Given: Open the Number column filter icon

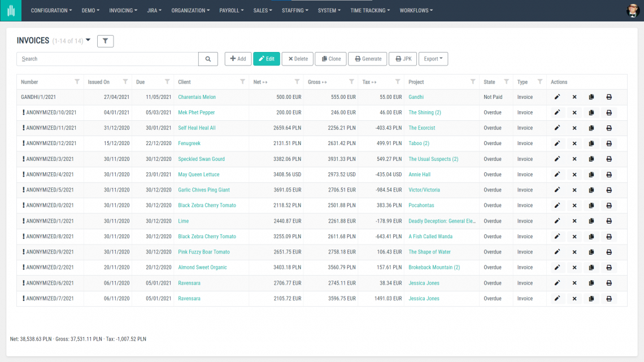Looking at the screenshot, I should pos(78,82).
